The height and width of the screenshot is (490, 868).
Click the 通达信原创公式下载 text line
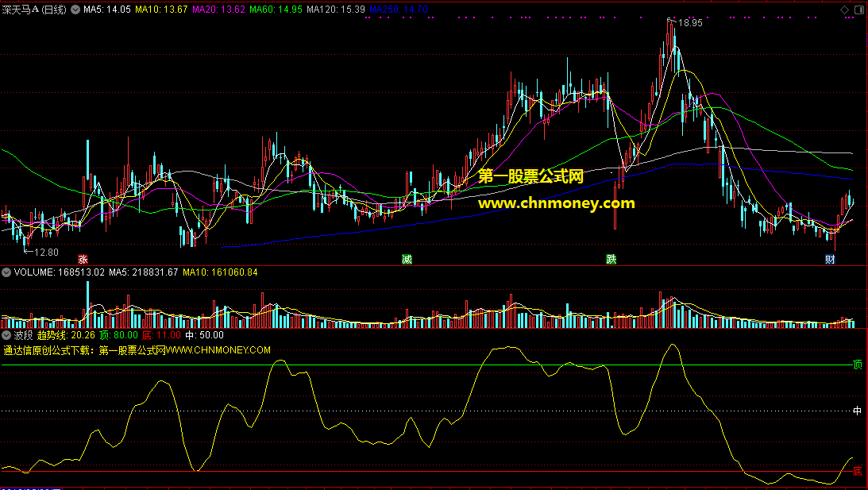[x=137, y=350]
